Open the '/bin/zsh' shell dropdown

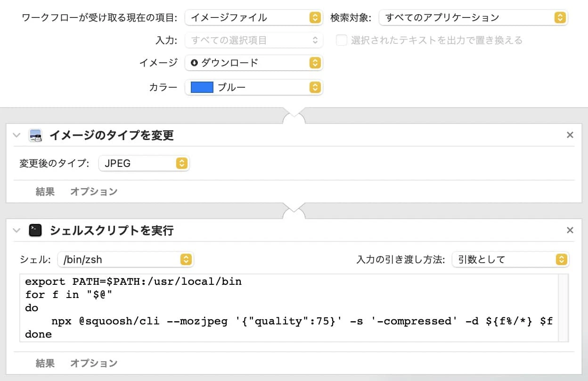tap(125, 259)
